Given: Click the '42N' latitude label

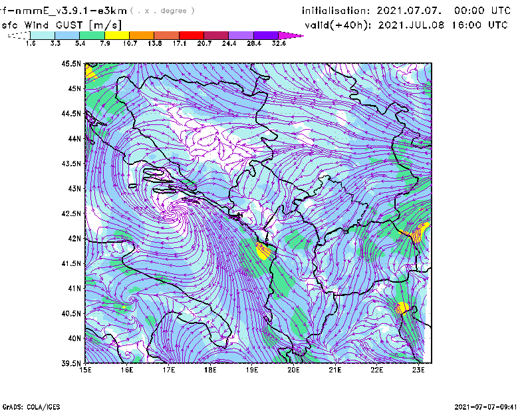Looking at the screenshot, I should tap(74, 238).
